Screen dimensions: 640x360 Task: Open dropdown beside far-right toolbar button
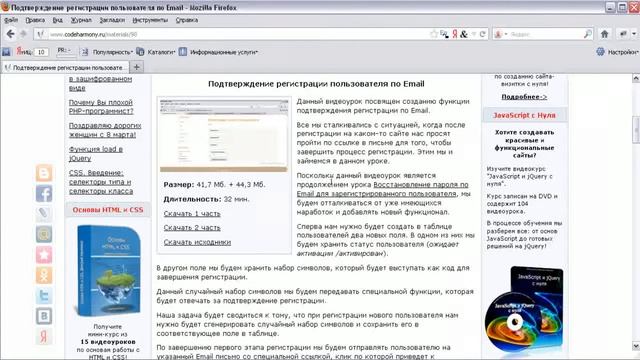coord(634,34)
